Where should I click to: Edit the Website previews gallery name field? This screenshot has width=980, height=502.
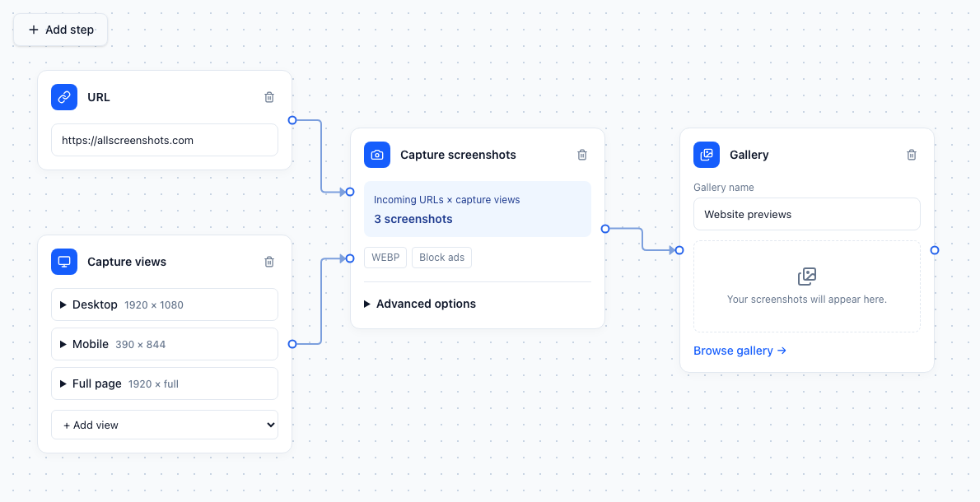click(807, 214)
